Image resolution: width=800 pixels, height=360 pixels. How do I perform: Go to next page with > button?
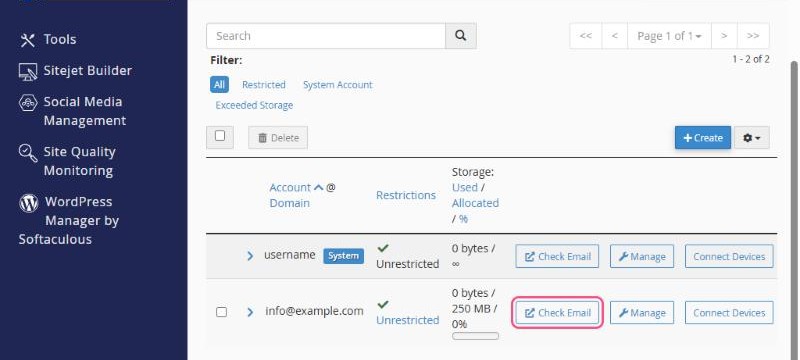point(724,36)
